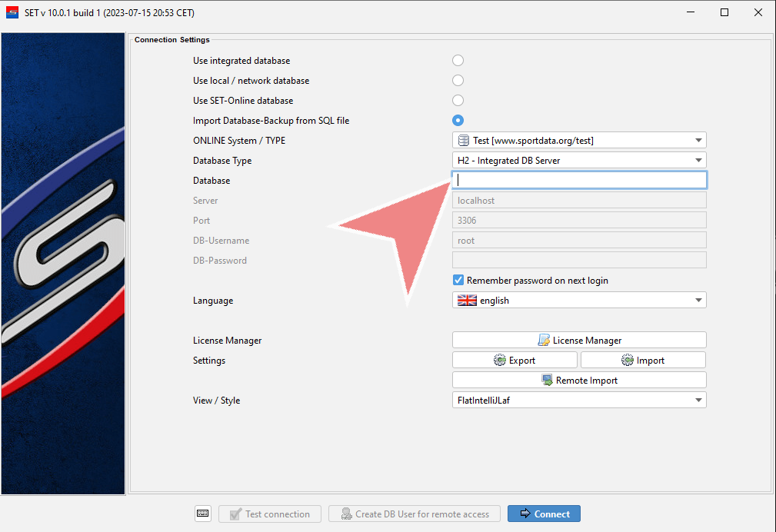Open the View / Style dropdown

point(698,400)
